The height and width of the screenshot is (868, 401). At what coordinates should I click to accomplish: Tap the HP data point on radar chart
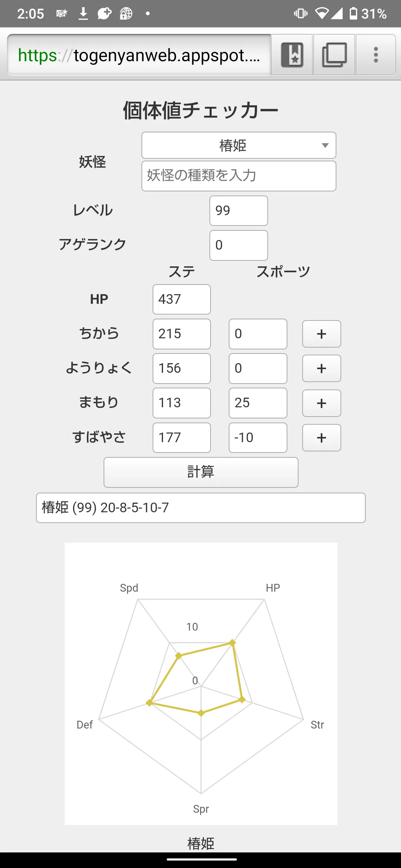click(232, 642)
